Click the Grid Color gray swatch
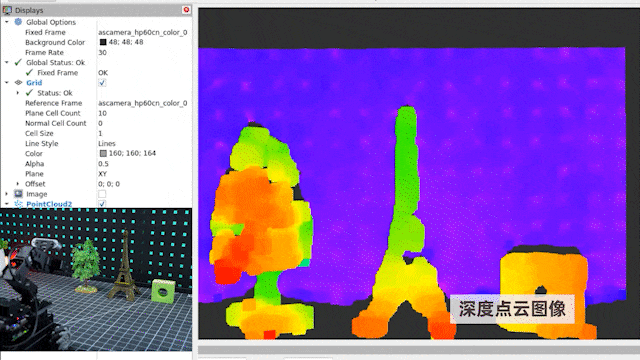Screen dimensions: 640x360 (x=103, y=153)
